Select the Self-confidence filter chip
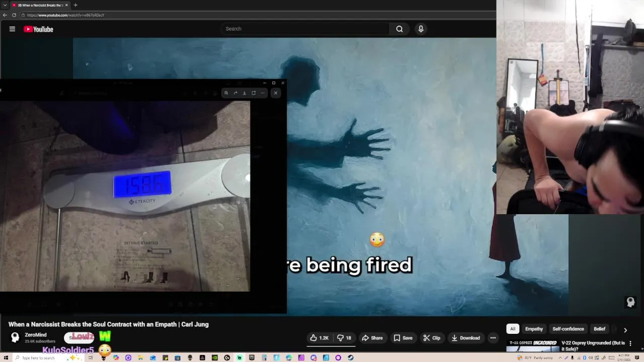644x362 pixels. (x=568, y=329)
